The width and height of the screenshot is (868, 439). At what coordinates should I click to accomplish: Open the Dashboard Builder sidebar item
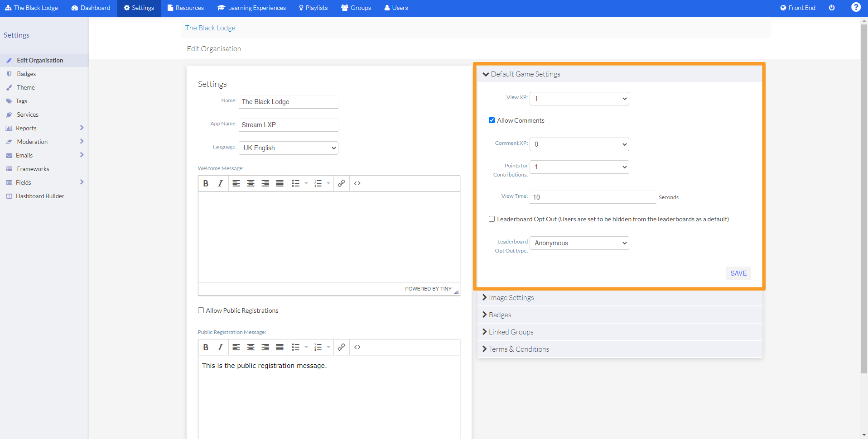[x=39, y=196]
